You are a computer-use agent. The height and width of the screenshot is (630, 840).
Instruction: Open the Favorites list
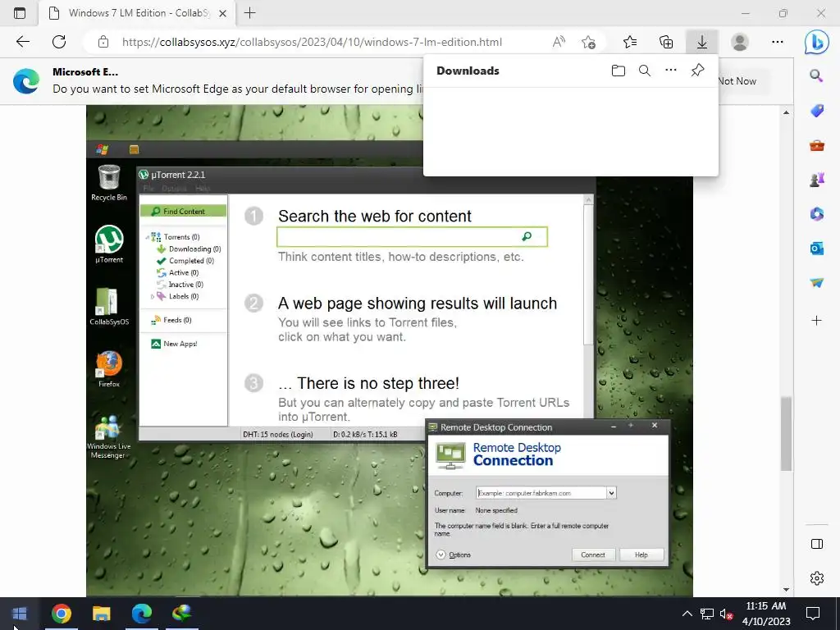tap(630, 42)
